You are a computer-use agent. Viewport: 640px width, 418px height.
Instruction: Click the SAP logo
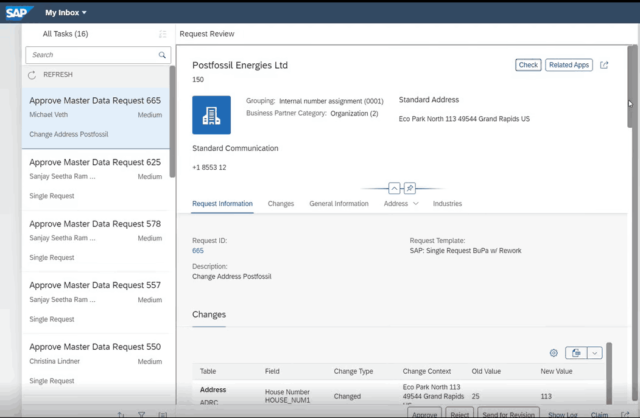18,13
